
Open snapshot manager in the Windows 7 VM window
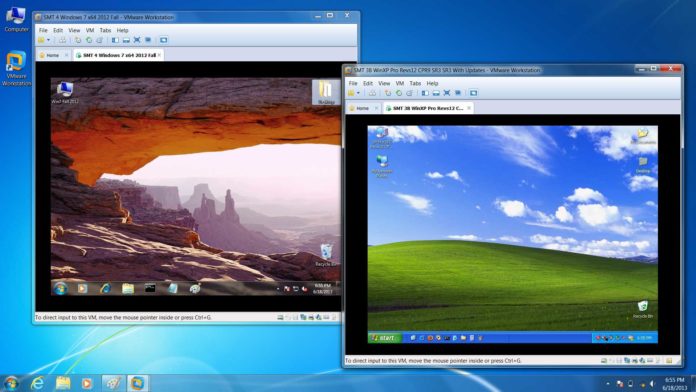point(99,40)
